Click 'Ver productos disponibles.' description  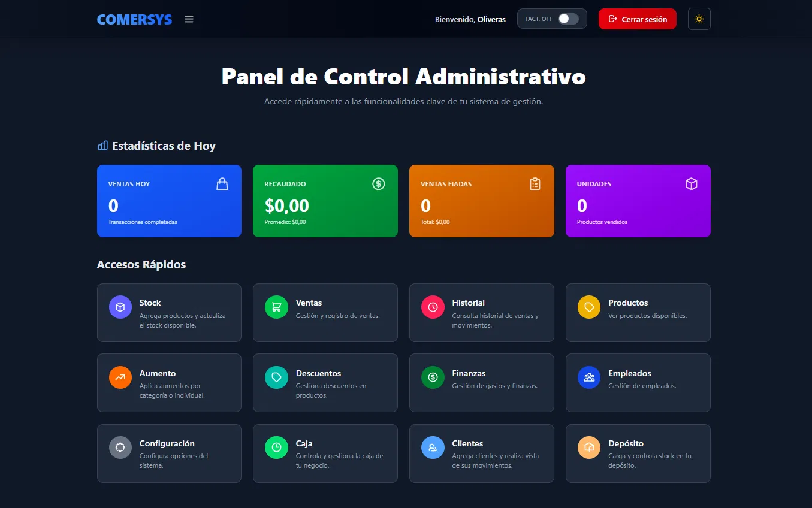click(648, 316)
